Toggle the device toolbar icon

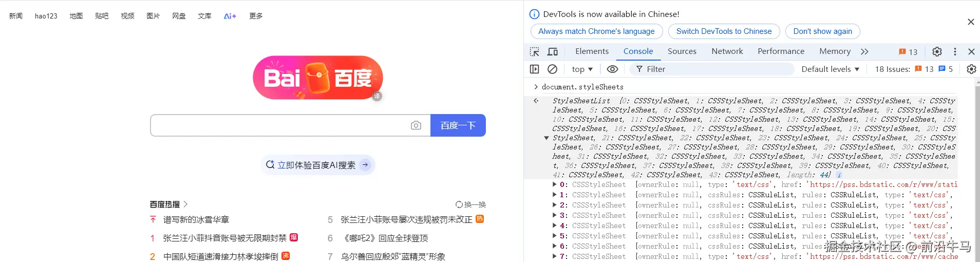click(553, 51)
